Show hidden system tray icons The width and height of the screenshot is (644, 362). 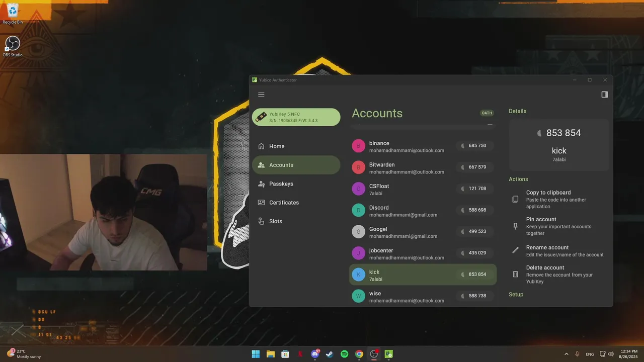click(x=567, y=354)
